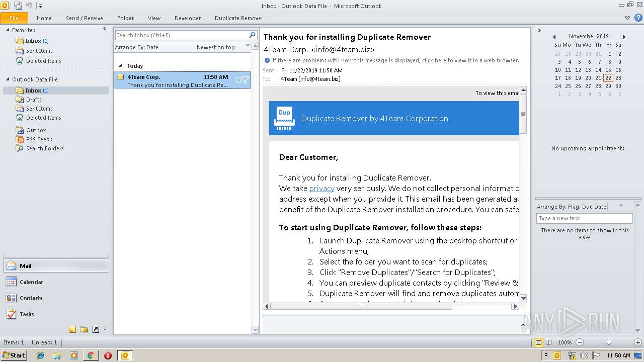Click the Duplicate Remover logo in email banner
The height and width of the screenshot is (362, 644).
click(x=284, y=119)
